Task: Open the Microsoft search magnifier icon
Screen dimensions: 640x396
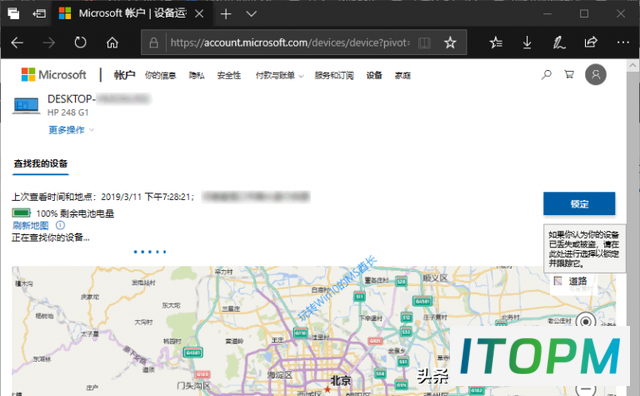Action: [x=546, y=75]
